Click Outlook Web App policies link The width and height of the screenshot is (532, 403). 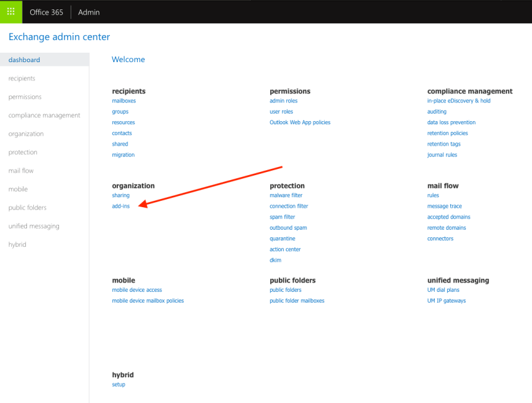(x=300, y=122)
